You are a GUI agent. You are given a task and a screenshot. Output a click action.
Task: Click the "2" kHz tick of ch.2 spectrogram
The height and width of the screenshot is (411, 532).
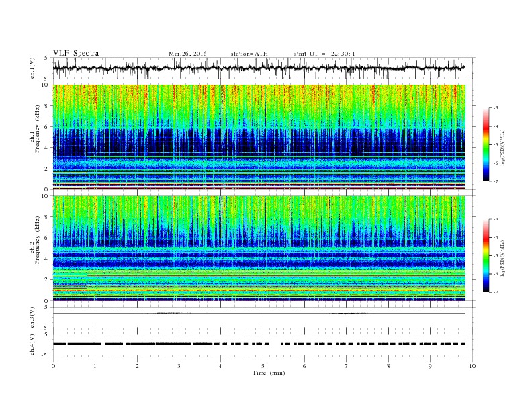(47, 280)
